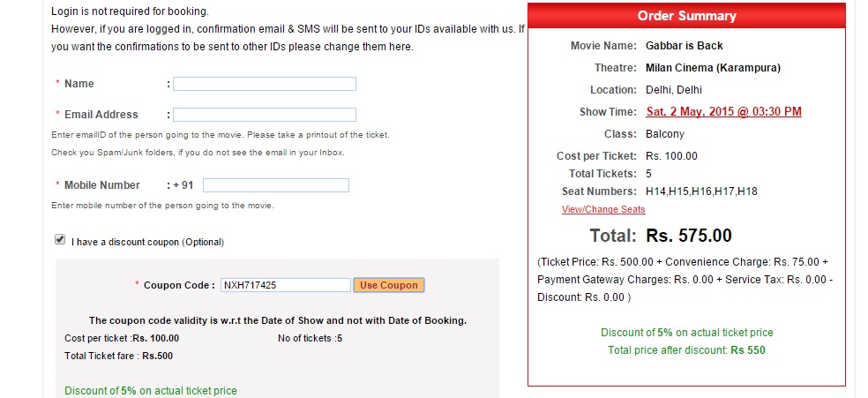
Task: Click the theatre name Milan Cinema (Karampura)
Action: point(713,68)
